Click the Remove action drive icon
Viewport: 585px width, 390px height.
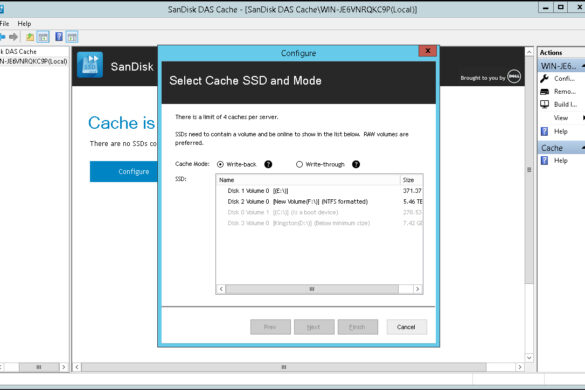[544, 91]
